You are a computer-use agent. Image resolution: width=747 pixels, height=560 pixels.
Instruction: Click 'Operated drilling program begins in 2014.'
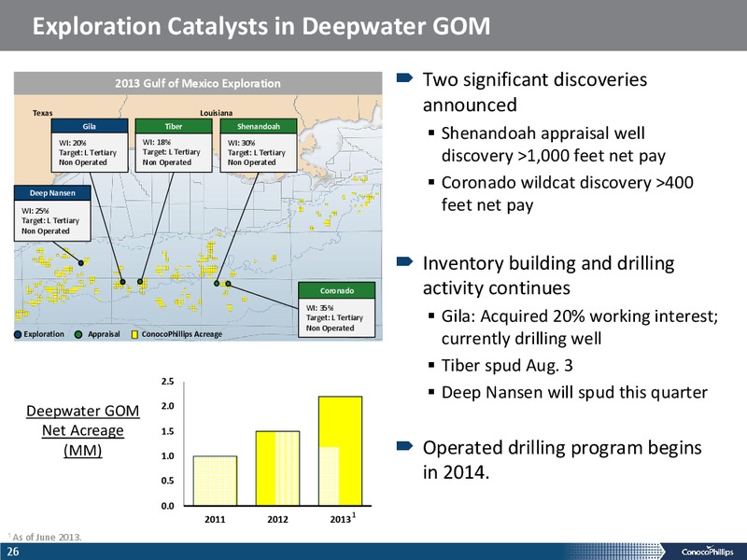point(562,460)
